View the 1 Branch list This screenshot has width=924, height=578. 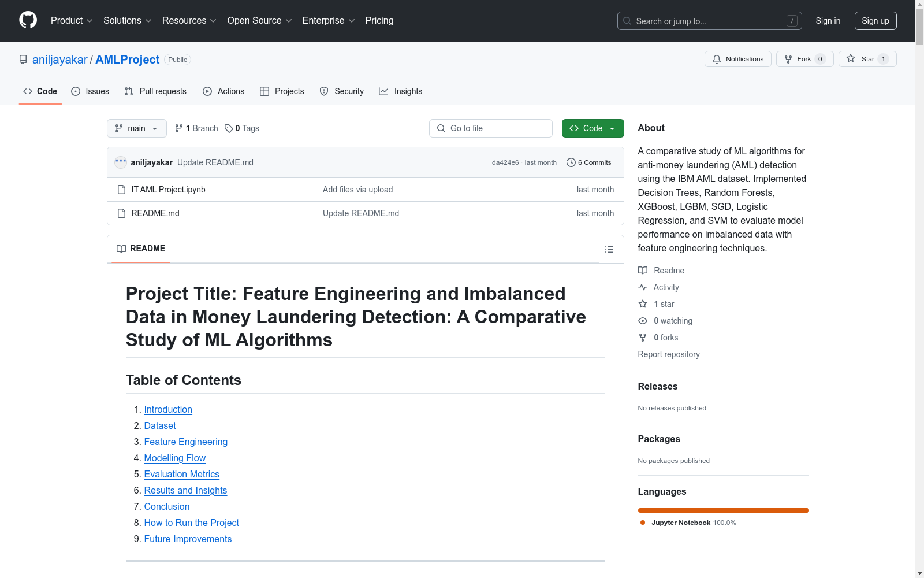point(196,128)
